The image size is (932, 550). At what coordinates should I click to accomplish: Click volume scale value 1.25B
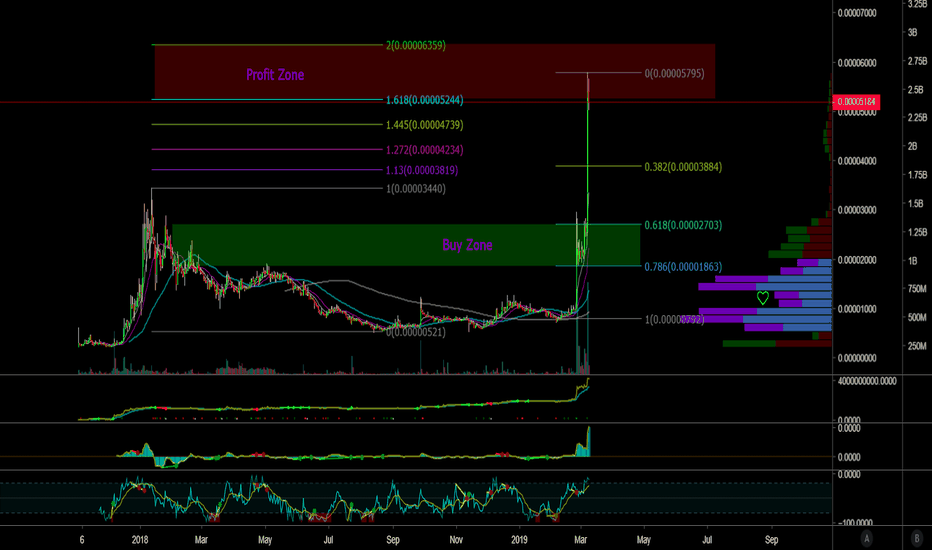(x=917, y=232)
